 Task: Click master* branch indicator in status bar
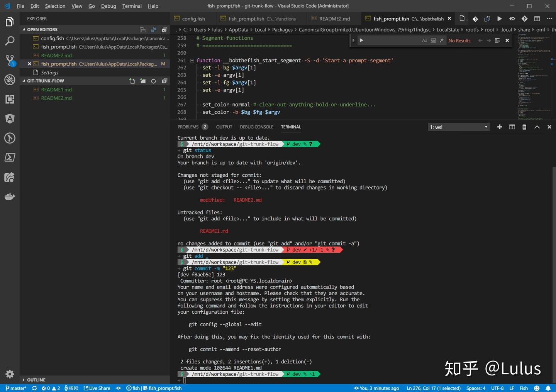(15, 388)
